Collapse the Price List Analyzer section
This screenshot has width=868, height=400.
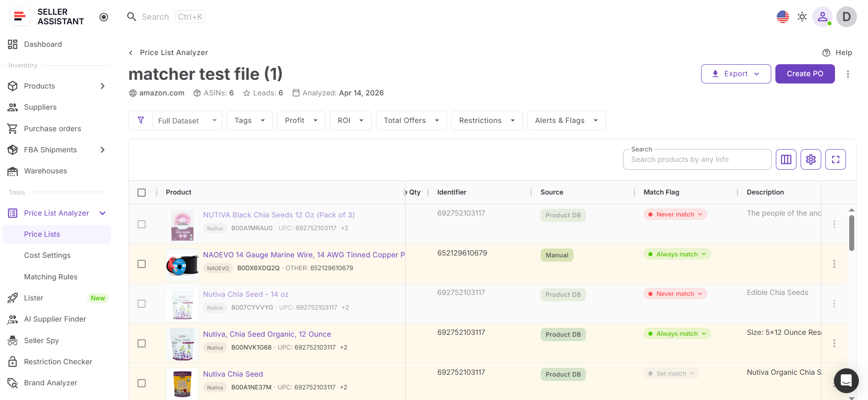(102, 213)
